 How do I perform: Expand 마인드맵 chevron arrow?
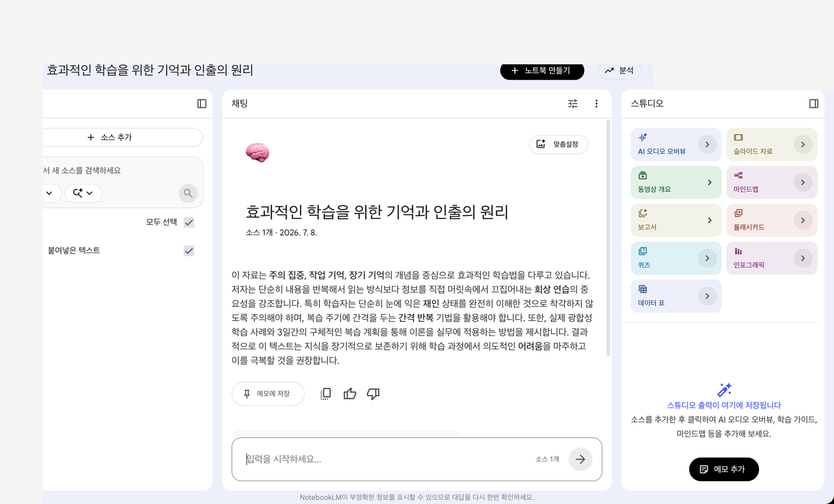(x=803, y=182)
